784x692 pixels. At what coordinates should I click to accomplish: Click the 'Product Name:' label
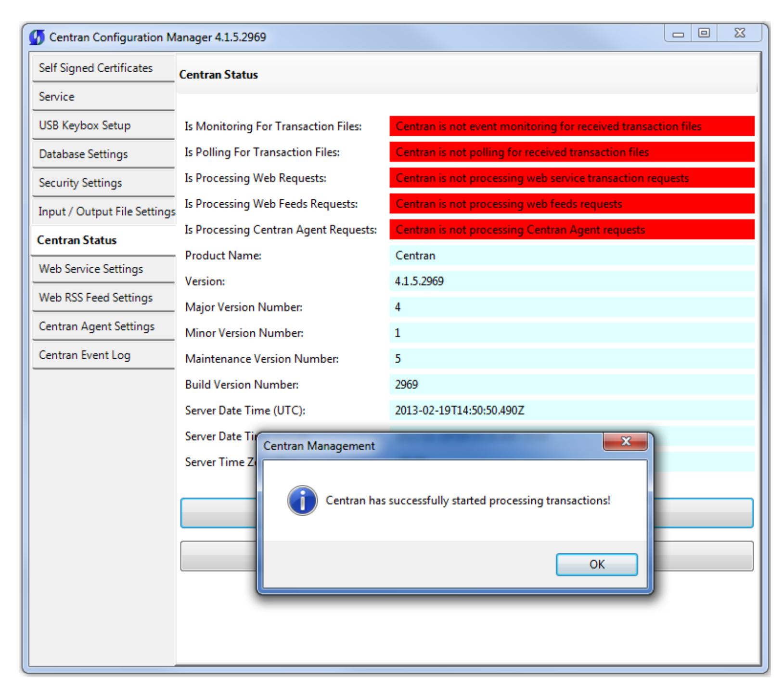click(x=223, y=256)
